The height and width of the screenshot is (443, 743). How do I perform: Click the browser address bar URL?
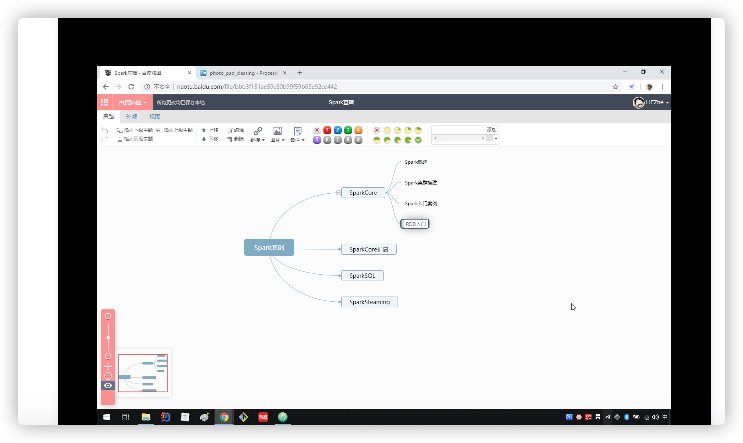point(256,87)
